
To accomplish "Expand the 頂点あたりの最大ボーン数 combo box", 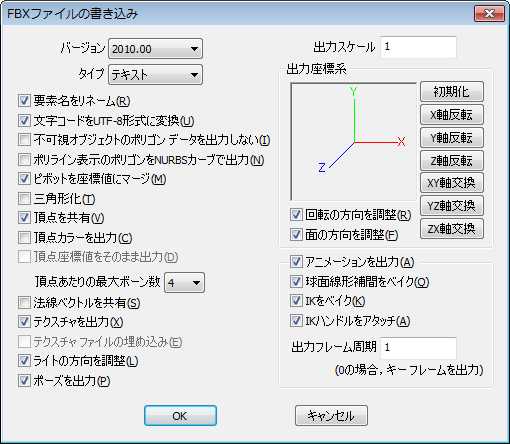I will 184,283.
